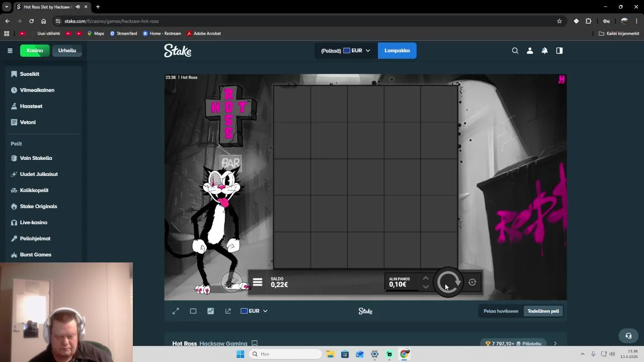Open Chrome password manager key icon
Viewport: 644px width, 362px height.
click(x=606, y=21)
